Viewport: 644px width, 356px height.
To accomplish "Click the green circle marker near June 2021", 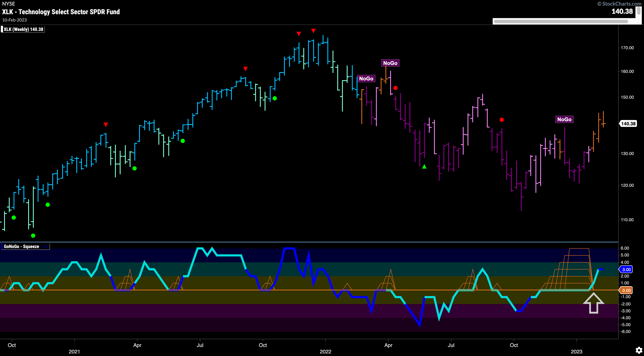I will pos(183,141).
